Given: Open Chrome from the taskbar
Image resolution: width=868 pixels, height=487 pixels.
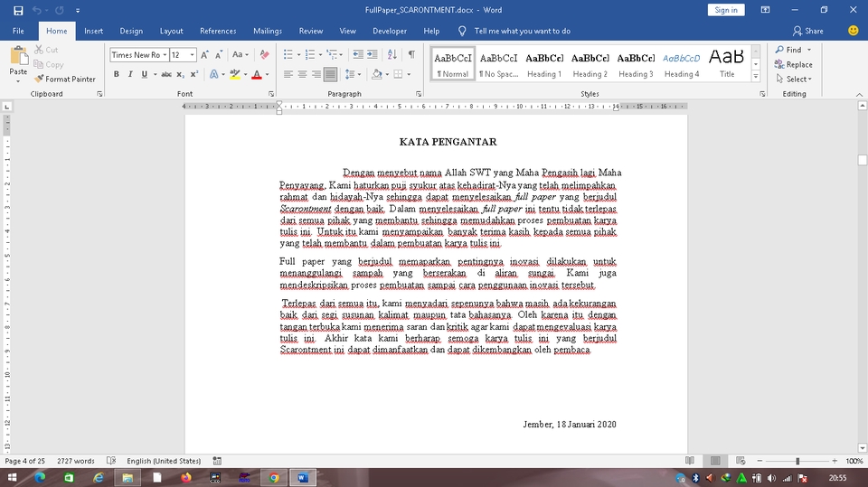Looking at the screenshot, I should (274, 478).
